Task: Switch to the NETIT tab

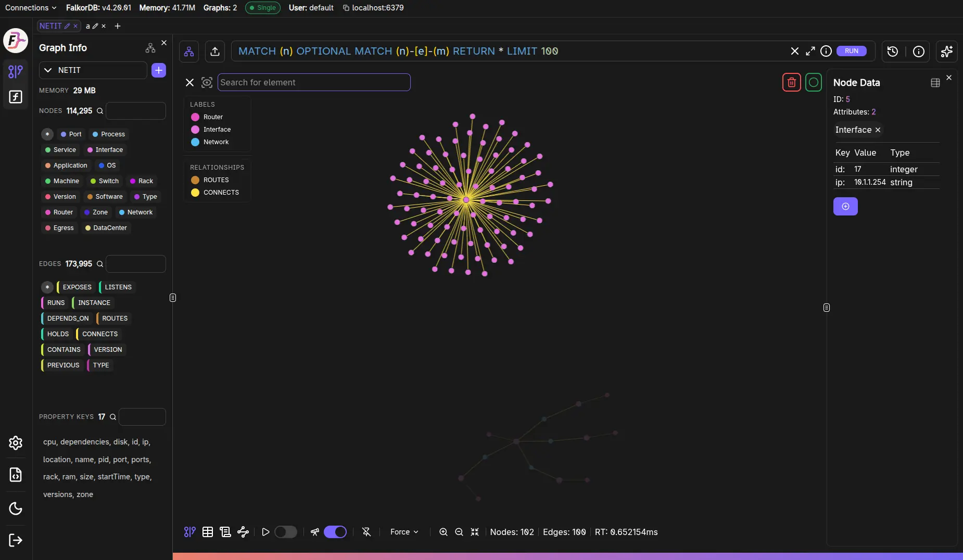Action: (x=50, y=26)
